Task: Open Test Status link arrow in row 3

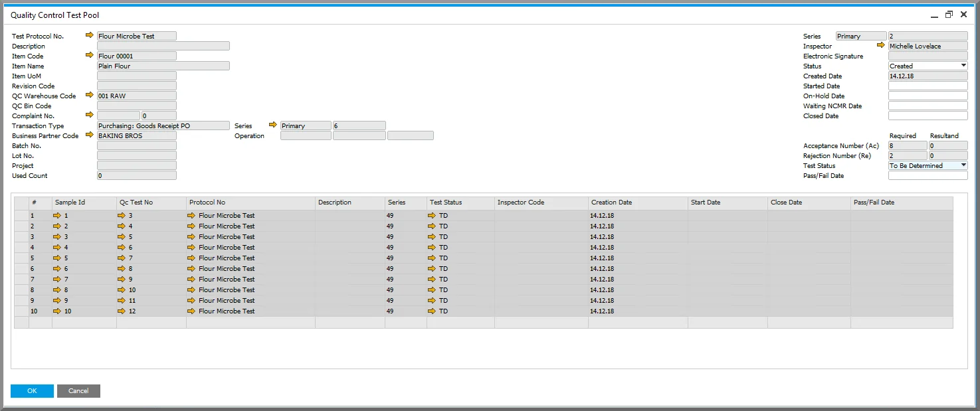Action: pyautogui.click(x=432, y=237)
